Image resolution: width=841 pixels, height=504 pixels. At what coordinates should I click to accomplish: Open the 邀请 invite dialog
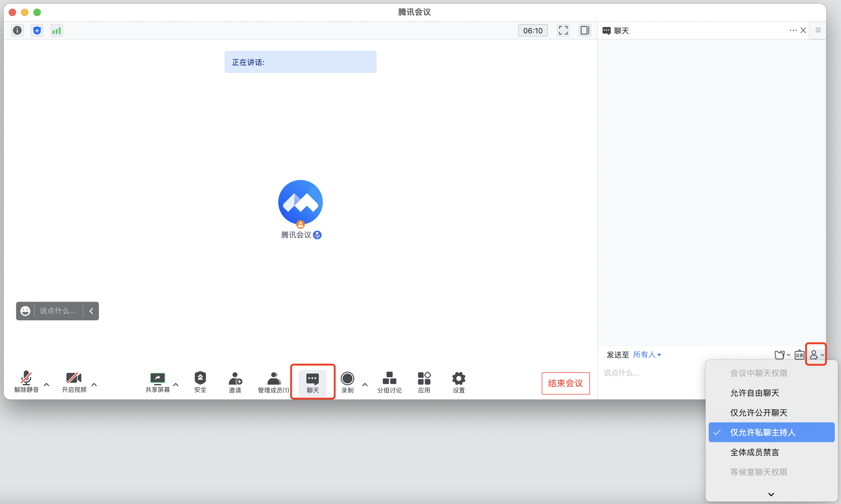(235, 382)
